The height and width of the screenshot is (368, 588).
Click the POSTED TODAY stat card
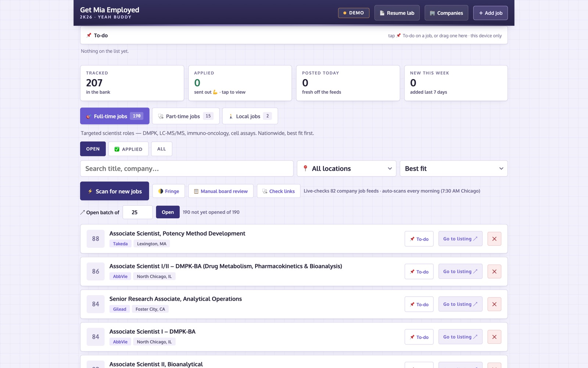pos(348,83)
